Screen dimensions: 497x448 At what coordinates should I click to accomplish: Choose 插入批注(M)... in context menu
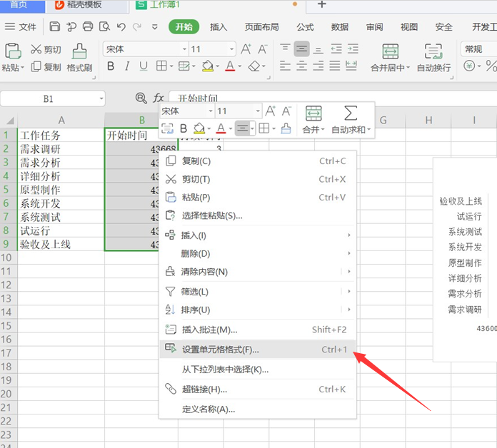click(258, 330)
